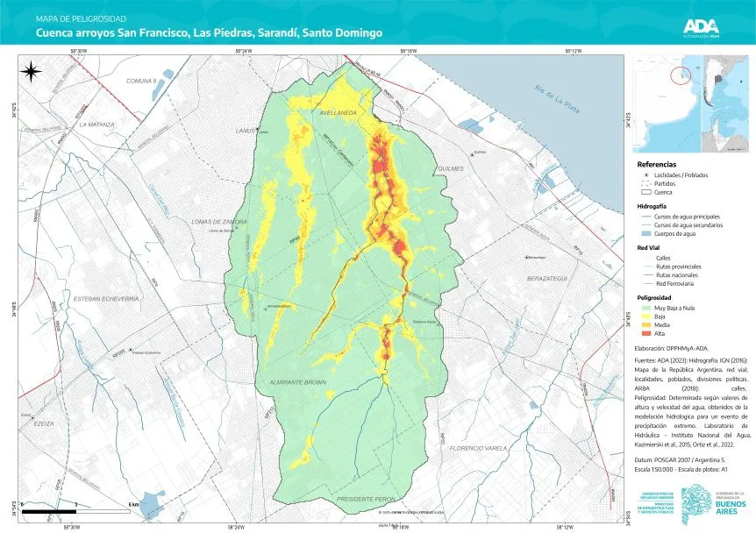Click the Localidades / Poblados legend symbol
This screenshot has height=533, width=756.
coord(646,174)
